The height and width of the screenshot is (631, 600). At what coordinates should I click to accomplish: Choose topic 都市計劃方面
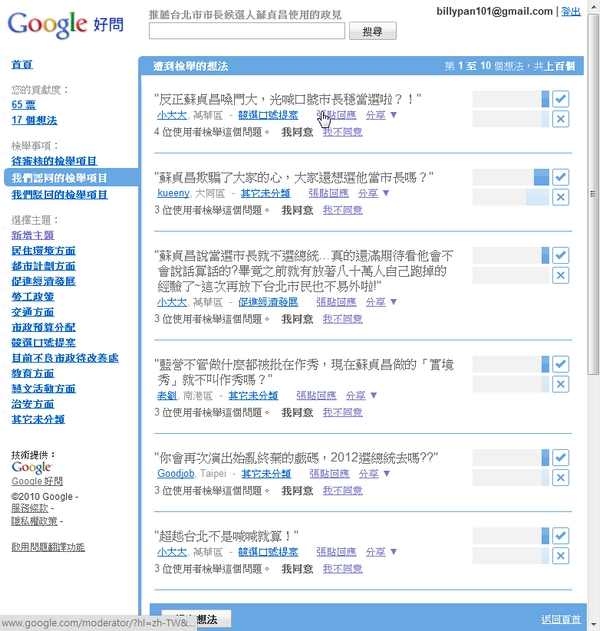point(43,266)
